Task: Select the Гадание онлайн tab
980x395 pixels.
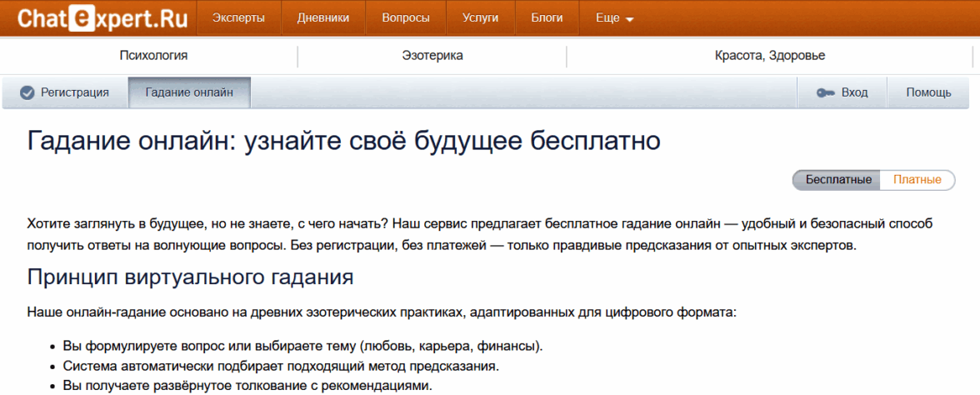Action: tap(189, 92)
